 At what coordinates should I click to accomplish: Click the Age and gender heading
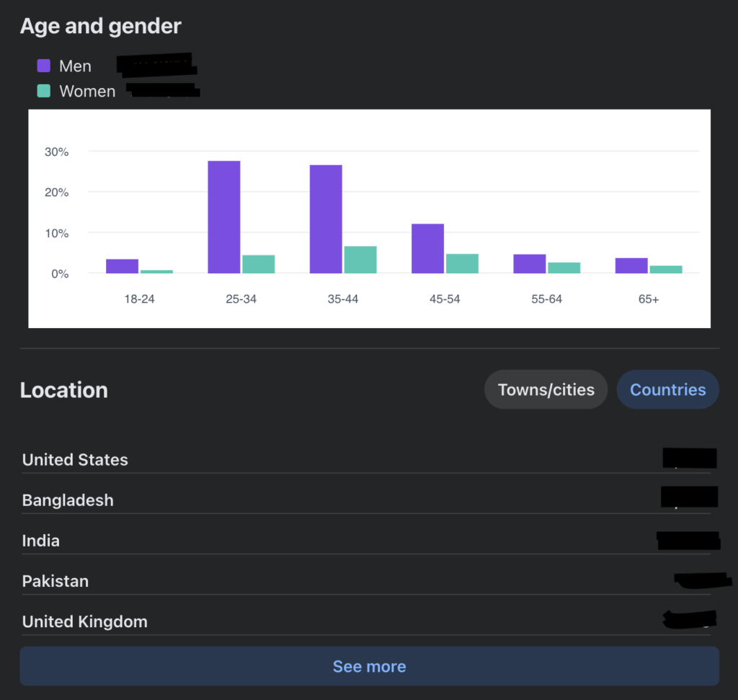(100, 26)
